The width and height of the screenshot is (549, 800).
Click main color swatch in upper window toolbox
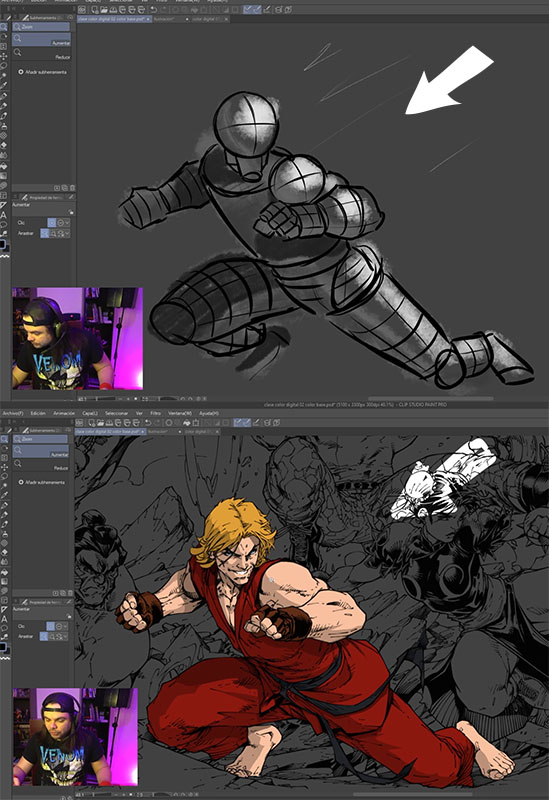[x=3, y=244]
